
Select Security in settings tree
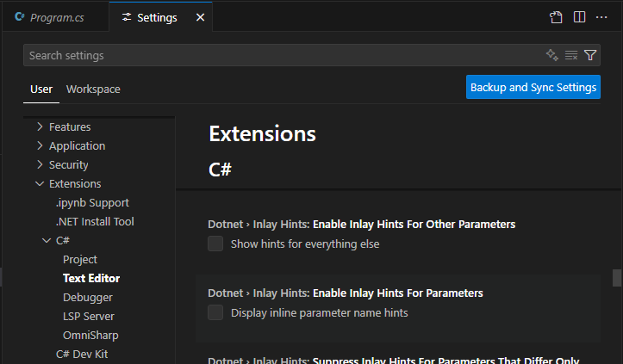click(68, 165)
